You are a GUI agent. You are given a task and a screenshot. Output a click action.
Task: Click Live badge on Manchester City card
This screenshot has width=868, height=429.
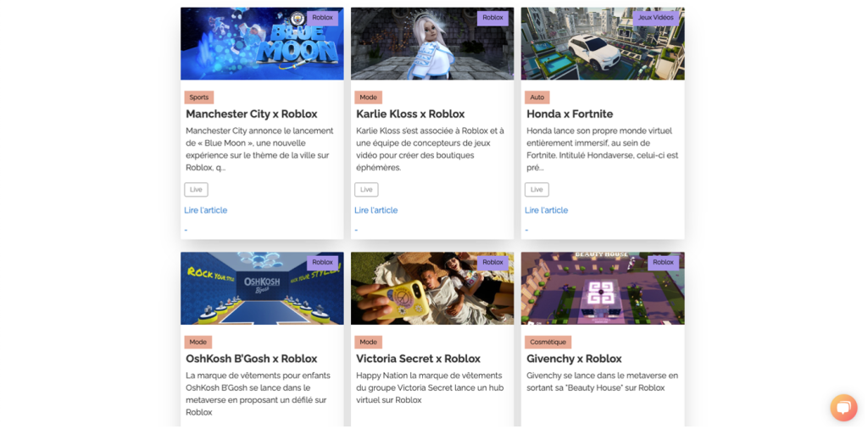pyautogui.click(x=196, y=189)
